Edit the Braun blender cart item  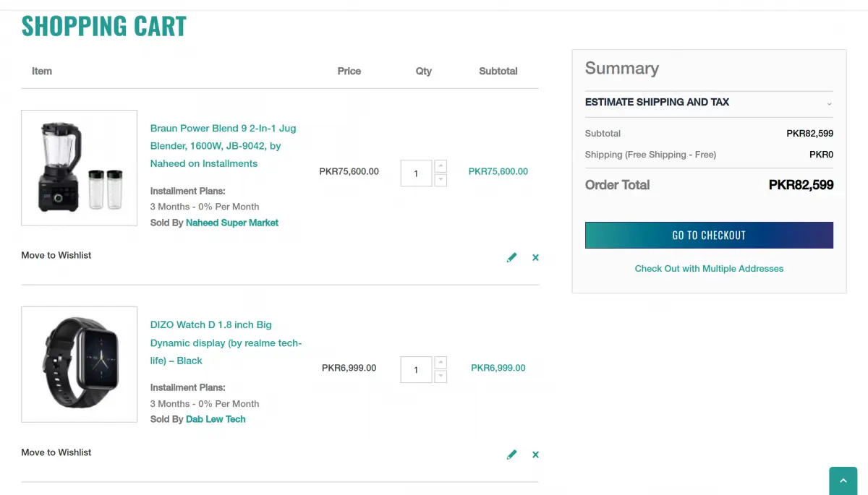click(511, 257)
